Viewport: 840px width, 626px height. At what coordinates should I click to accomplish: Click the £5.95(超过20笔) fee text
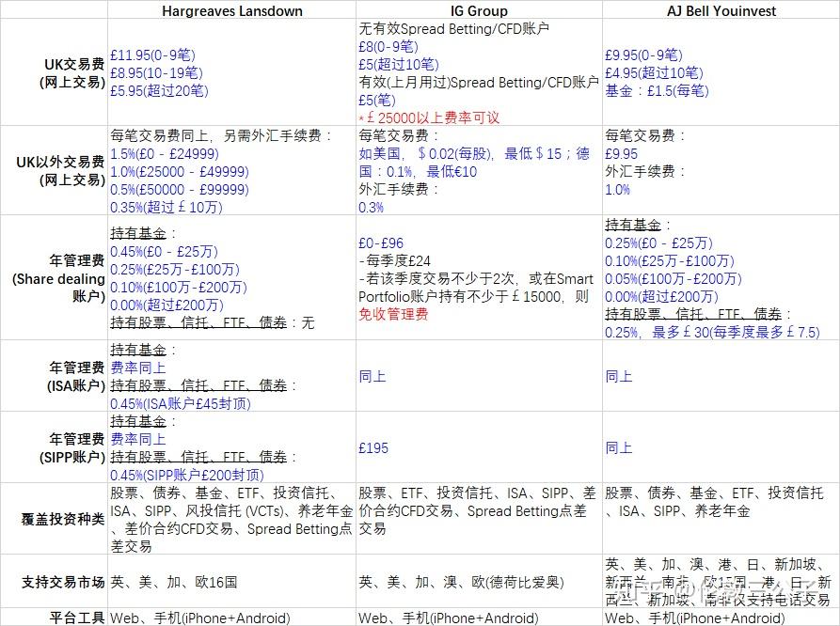(159, 91)
